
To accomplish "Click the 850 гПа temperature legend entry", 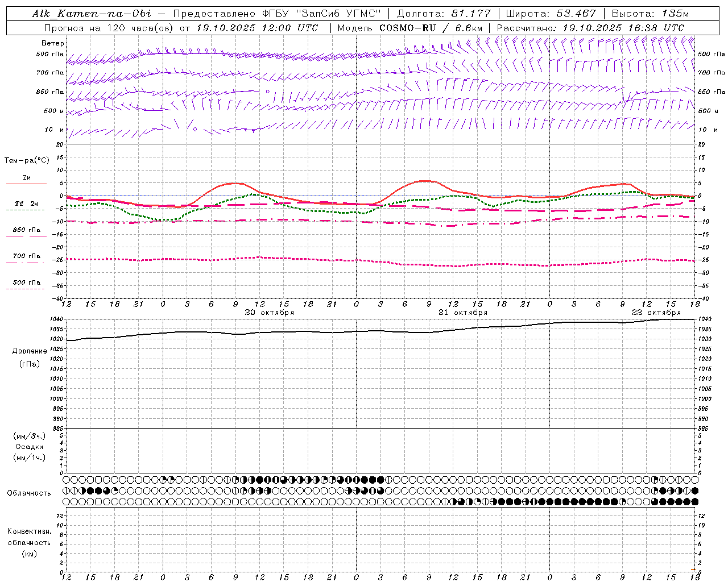I will pos(27,230).
